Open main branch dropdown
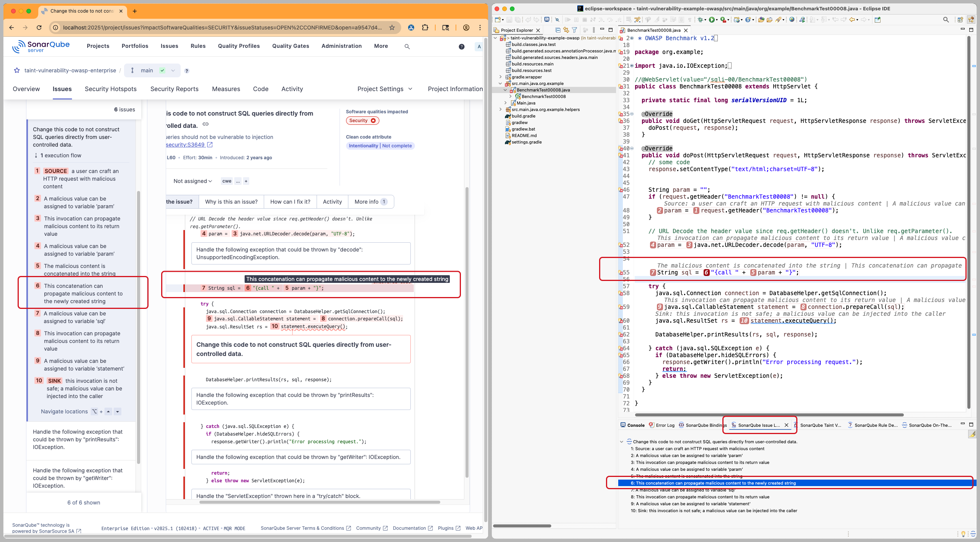 coord(152,70)
